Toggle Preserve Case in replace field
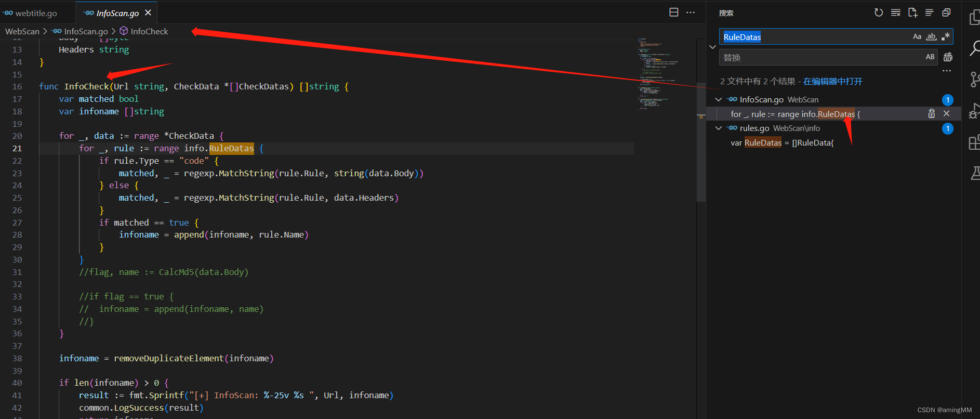The width and height of the screenshot is (980, 419). click(x=930, y=57)
